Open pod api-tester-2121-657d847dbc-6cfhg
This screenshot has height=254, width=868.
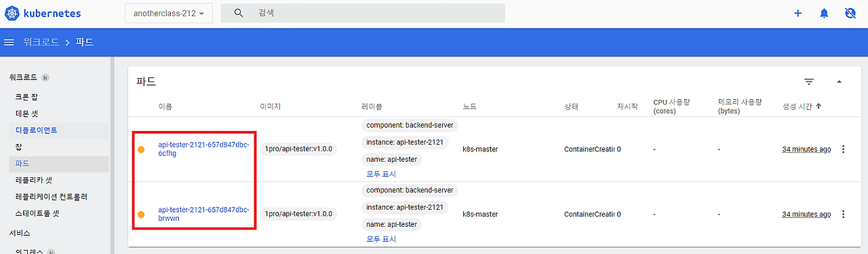click(x=203, y=149)
